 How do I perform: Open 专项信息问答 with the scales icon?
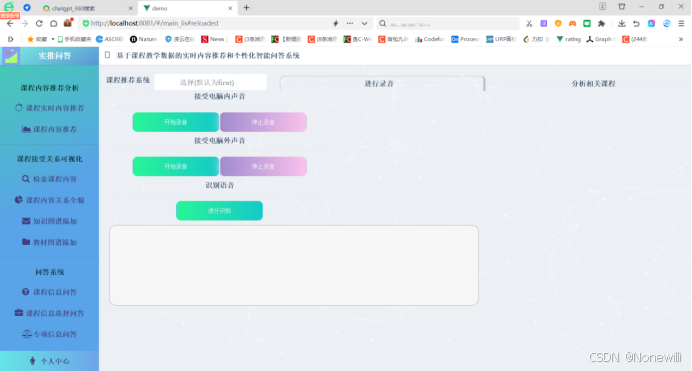49,334
